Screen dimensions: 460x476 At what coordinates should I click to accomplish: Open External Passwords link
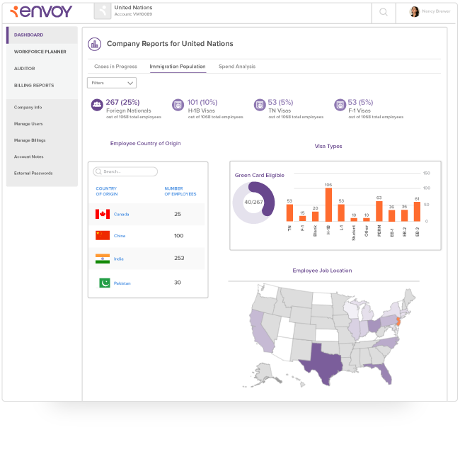pyautogui.click(x=33, y=173)
